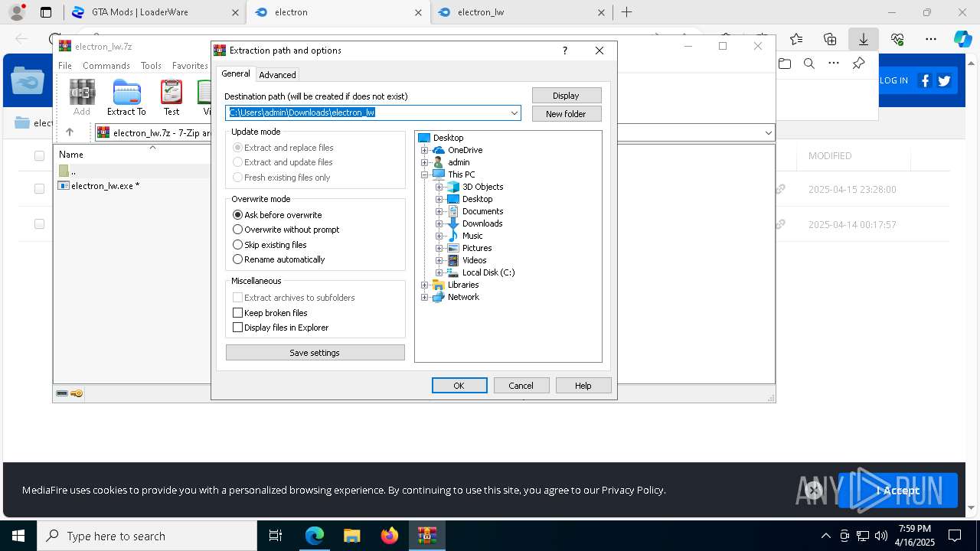
Task: Click the Display button
Action: point(567,96)
